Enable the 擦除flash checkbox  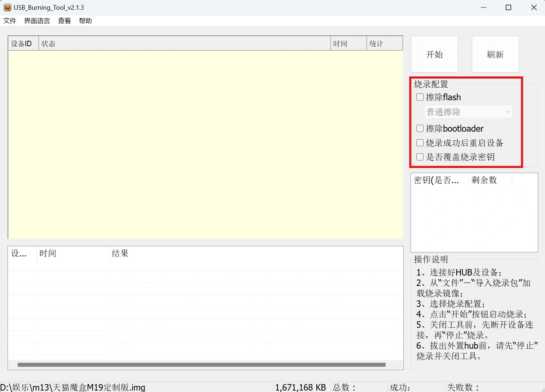[x=420, y=97]
